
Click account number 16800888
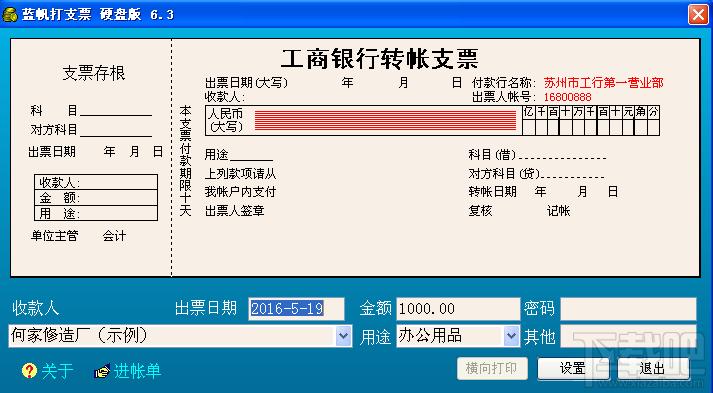click(567, 97)
